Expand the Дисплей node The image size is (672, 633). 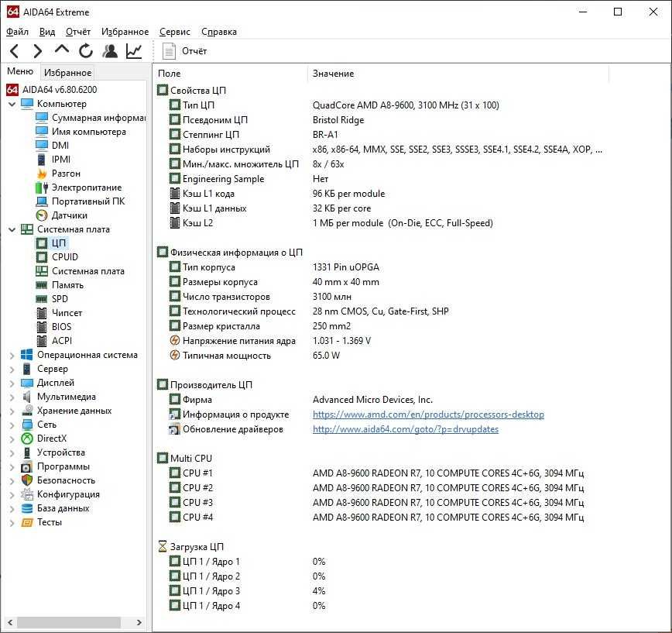12,383
